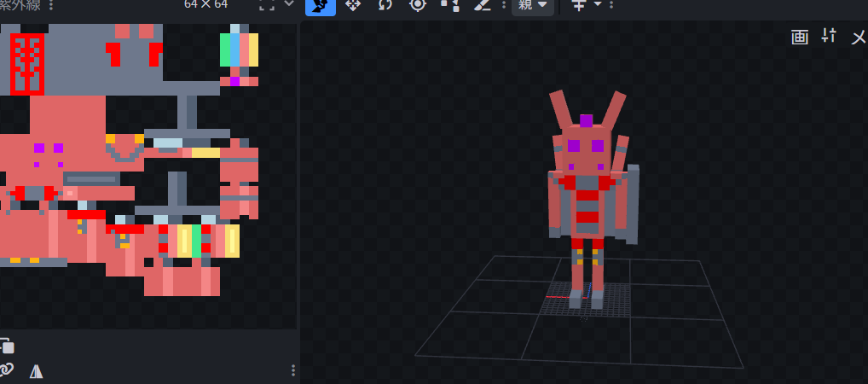The image size is (868, 384).
Task: Open the dropdown arrow beside the strikethrough icon
Action: pyautogui.click(x=597, y=5)
